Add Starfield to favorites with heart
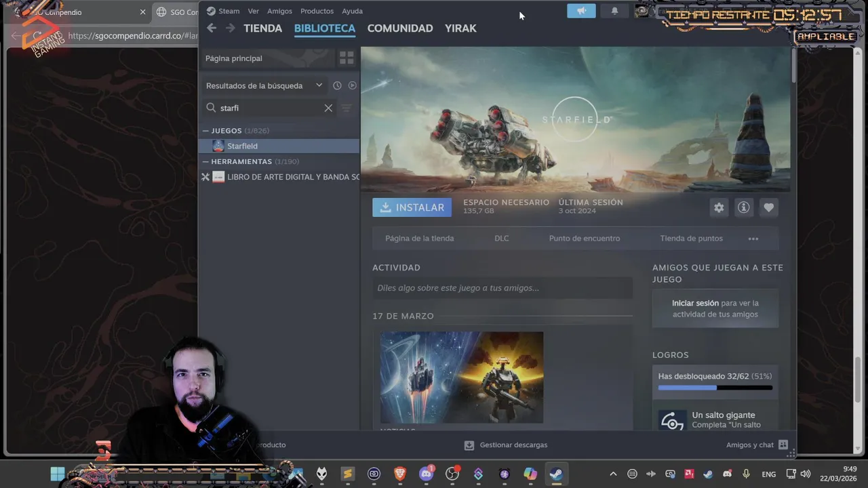 pyautogui.click(x=768, y=208)
